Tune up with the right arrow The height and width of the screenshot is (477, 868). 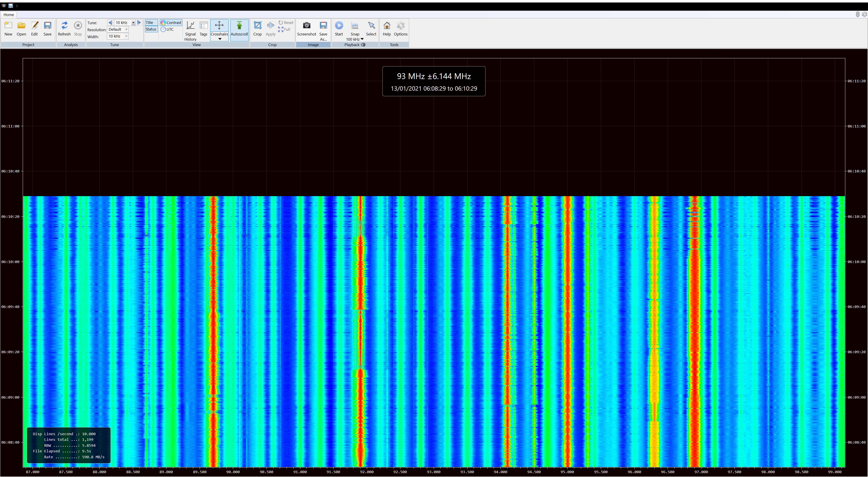139,23
